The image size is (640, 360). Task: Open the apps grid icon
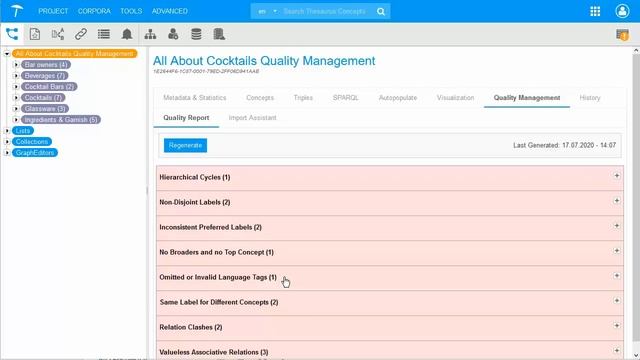(595, 11)
